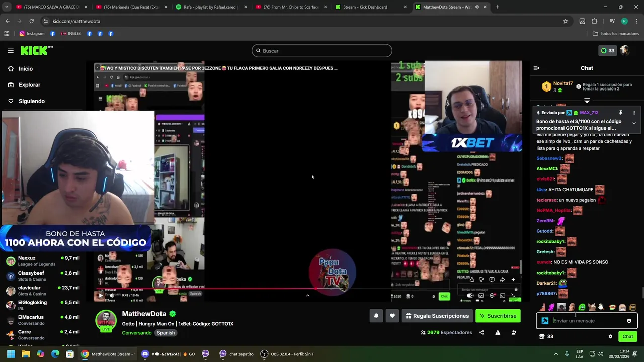Open ElGlogloking channel from the sidebar
This screenshot has height=362, width=644.
43,305
